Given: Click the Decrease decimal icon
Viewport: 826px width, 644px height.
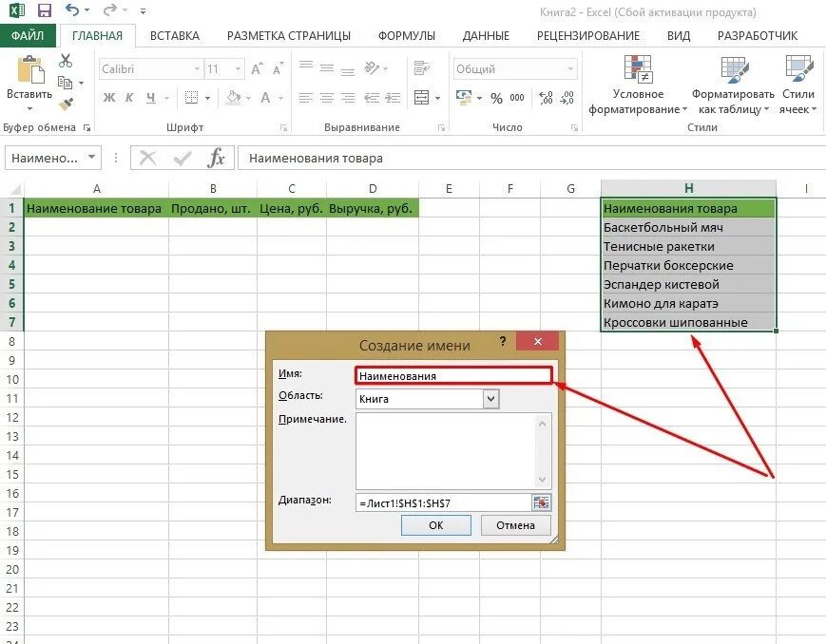Looking at the screenshot, I should (567, 98).
